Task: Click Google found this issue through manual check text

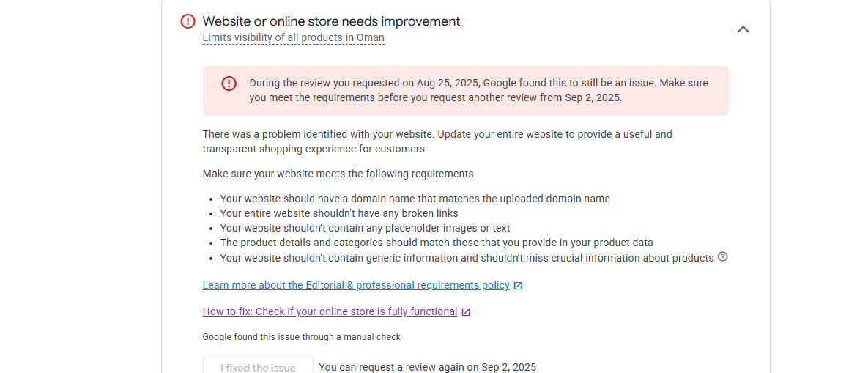Action: [302, 337]
